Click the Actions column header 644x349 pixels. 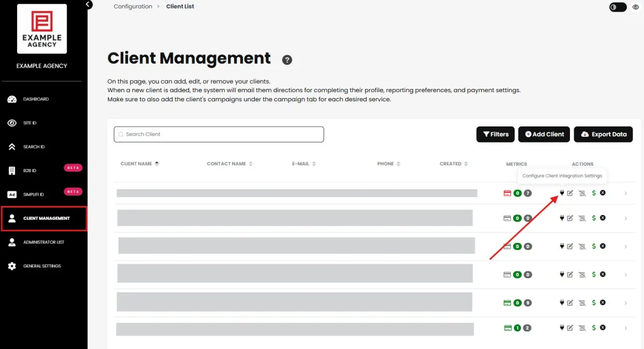pyautogui.click(x=583, y=164)
